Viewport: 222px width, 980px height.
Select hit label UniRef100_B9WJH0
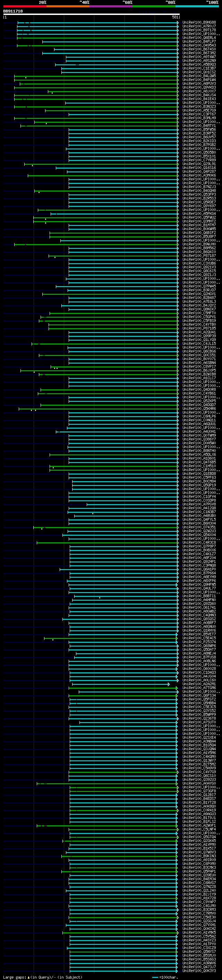point(199,244)
